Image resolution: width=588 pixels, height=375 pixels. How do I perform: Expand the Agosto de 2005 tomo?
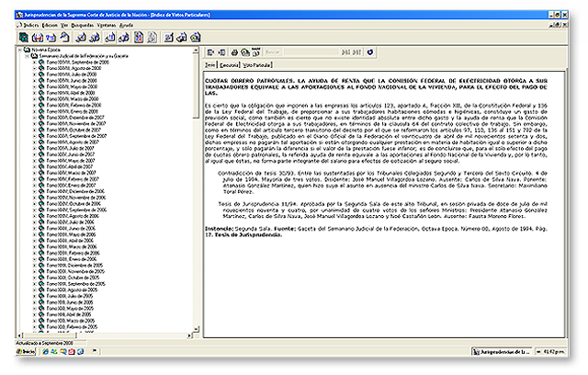pyautogui.click(x=35, y=290)
